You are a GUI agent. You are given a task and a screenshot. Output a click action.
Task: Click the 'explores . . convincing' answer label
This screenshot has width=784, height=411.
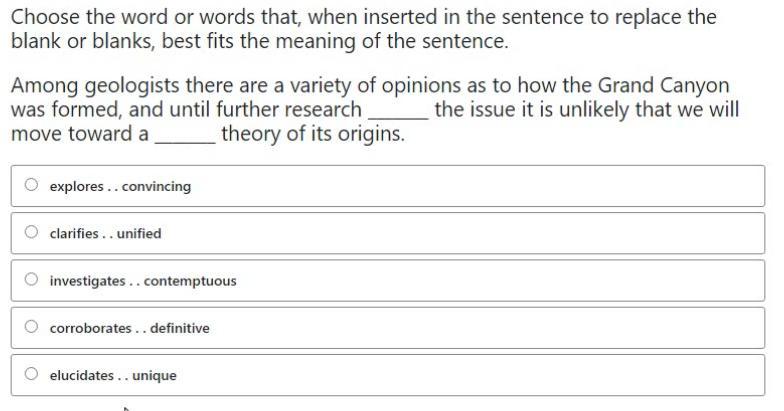120,186
